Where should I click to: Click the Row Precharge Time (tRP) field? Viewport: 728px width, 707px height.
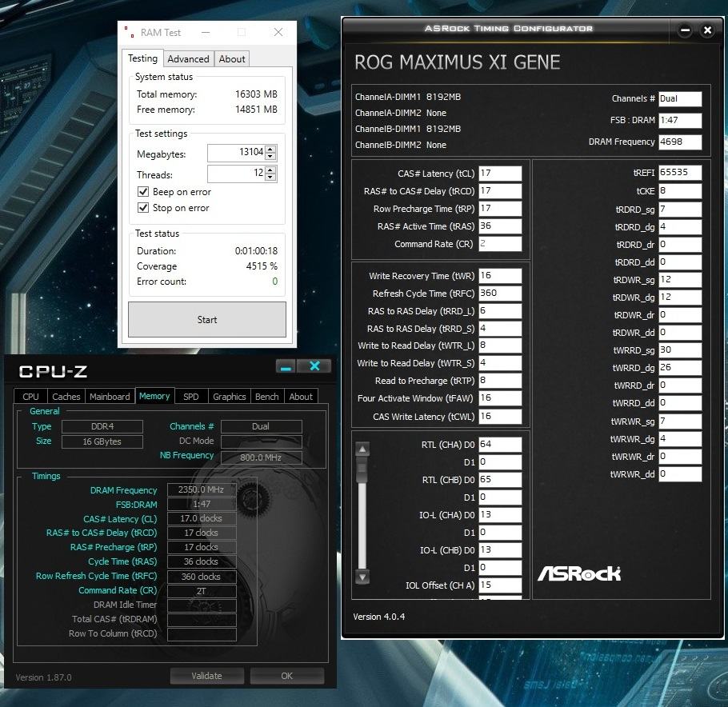point(500,209)
